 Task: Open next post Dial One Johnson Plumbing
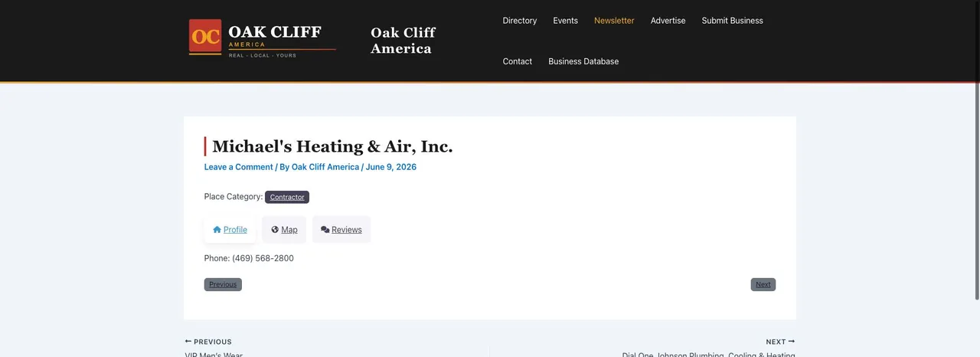709,354
